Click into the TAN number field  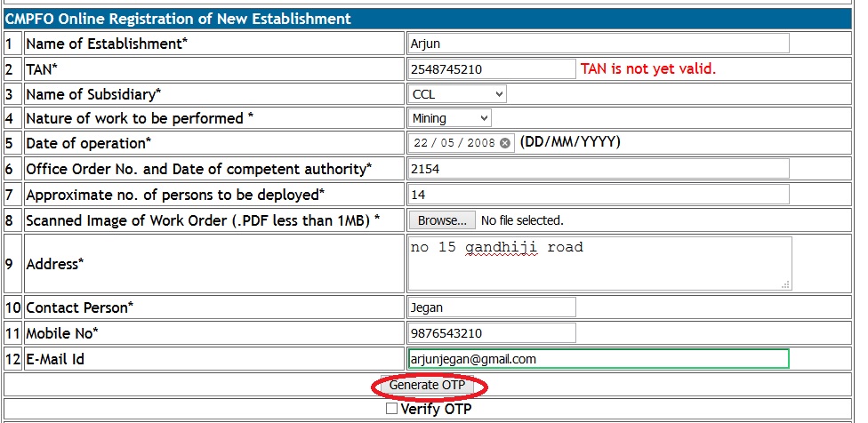[491, 68]
